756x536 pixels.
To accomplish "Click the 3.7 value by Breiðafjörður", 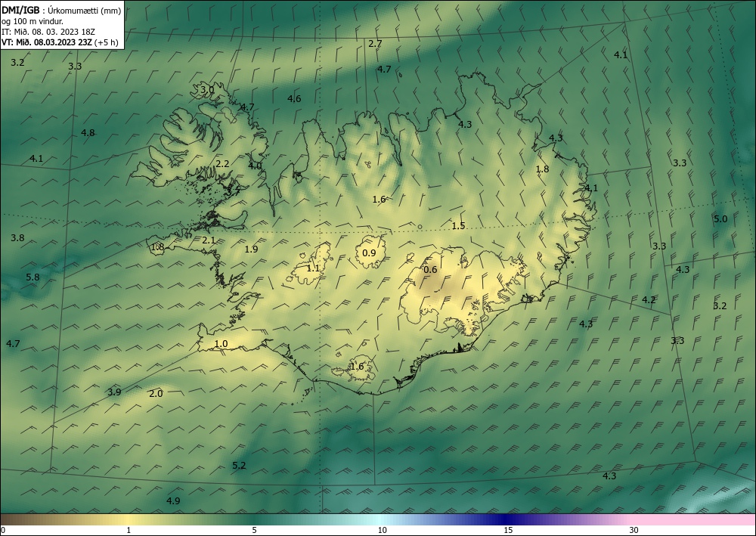I will [234, 191].
